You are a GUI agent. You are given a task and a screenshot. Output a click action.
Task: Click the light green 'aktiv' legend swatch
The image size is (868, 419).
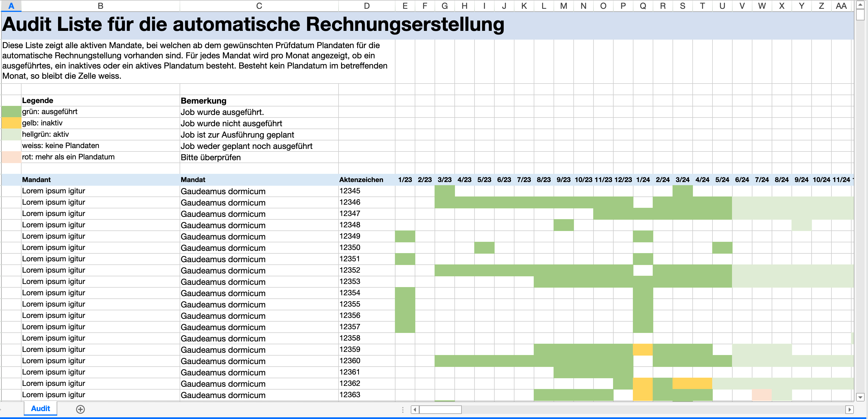click(11, 134)
